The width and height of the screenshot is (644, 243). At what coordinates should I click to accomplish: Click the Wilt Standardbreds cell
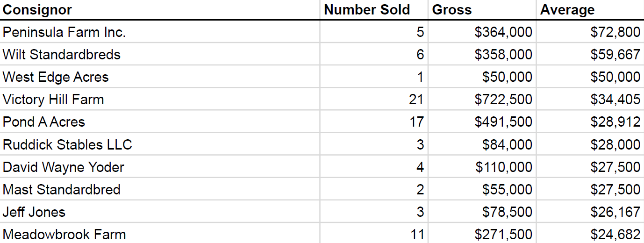[x=160, y=54]
